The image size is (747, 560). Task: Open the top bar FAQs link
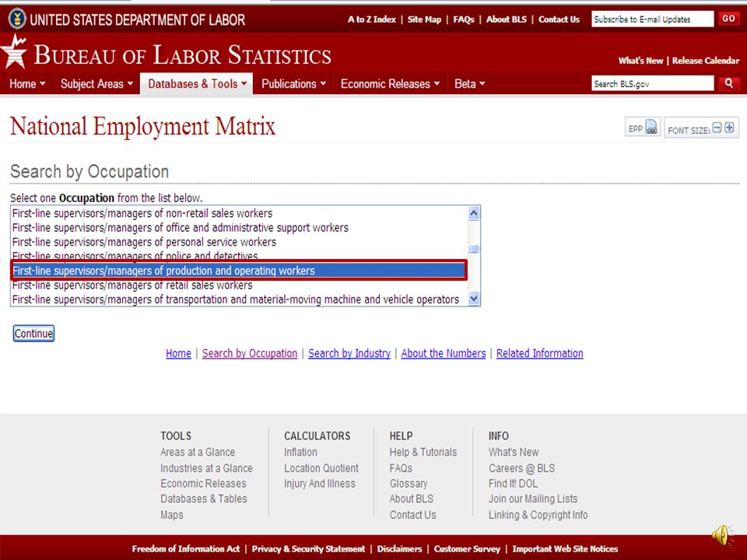pos(464,19)
